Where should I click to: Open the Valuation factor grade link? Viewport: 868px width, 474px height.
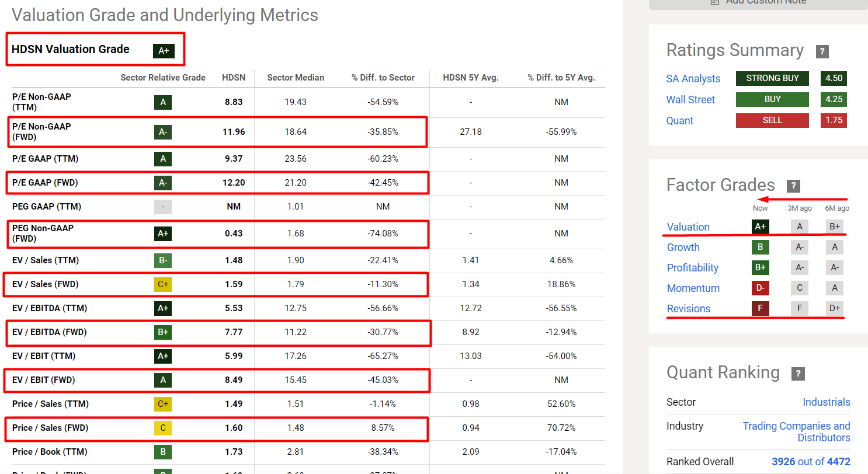688,227
